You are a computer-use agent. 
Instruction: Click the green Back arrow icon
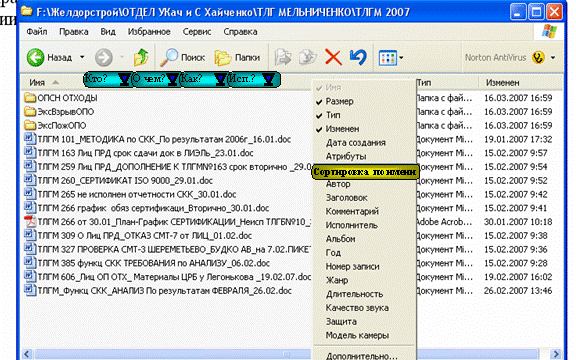[x=36, y=57]
